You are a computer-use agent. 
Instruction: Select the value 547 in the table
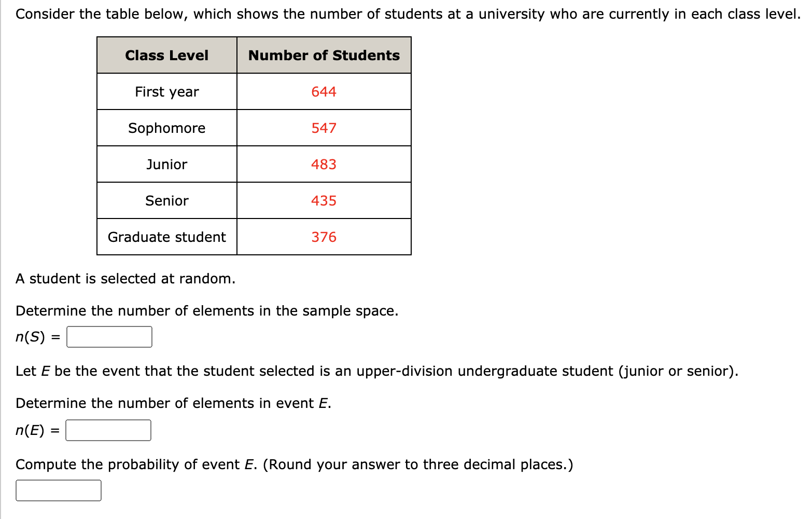324,128
